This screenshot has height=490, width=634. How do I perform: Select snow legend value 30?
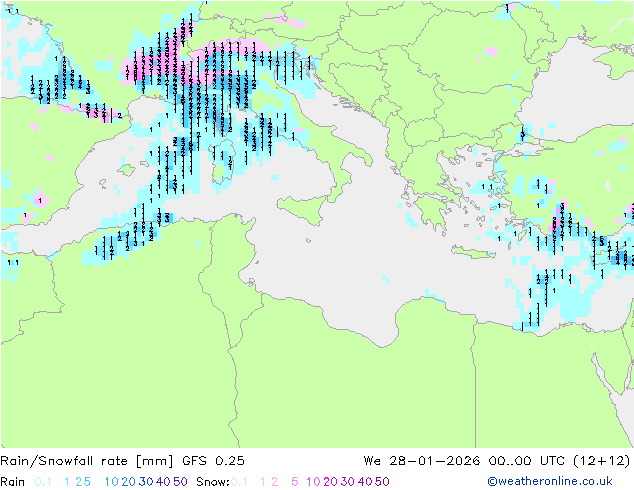[348, 482]
